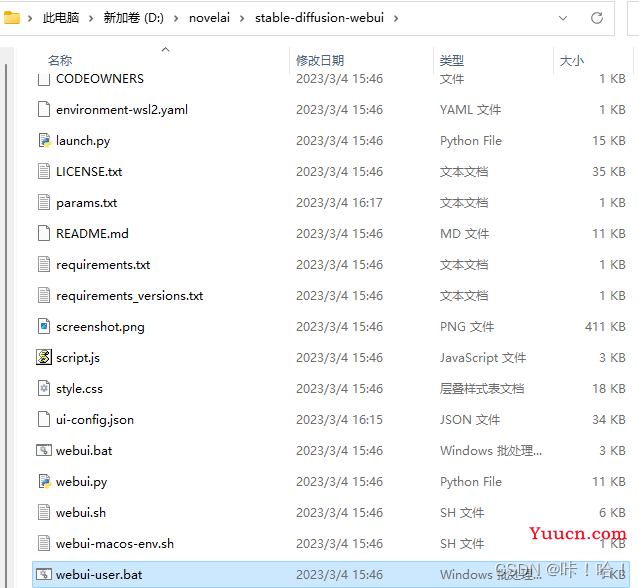Click the 34 KB size of ui-config.json
Screen dimensions: 639x588
tap(609, 419)
